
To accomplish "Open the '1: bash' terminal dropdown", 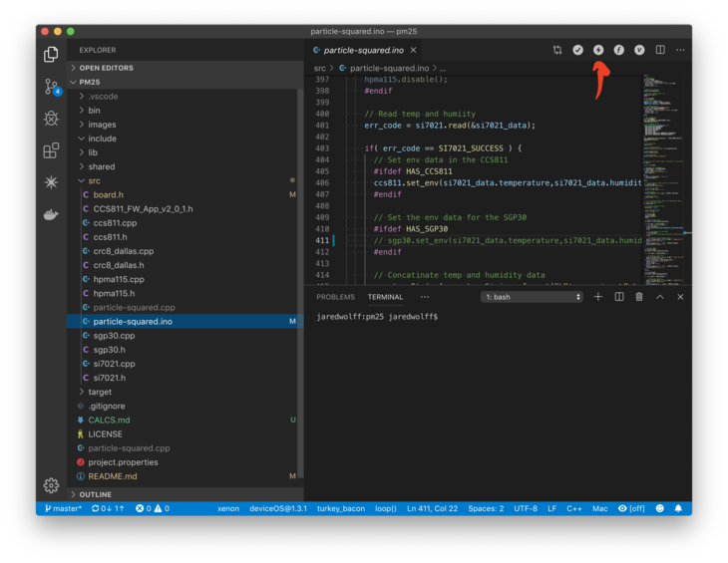I will click(x=532, y=297).
